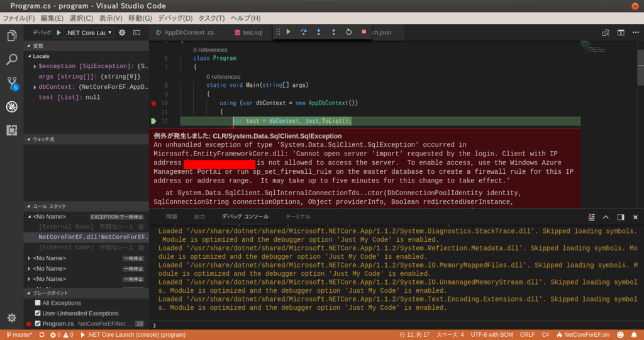Image resolution: width=644 pixels, height=340 pixels.
Task: Change UTF-8 with BOM encoding
Action: [x=492, y=335]
